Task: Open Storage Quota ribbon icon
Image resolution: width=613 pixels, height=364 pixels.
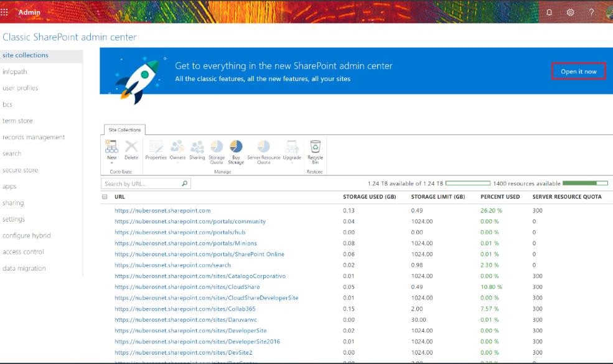Action: (x=217, y=147)
